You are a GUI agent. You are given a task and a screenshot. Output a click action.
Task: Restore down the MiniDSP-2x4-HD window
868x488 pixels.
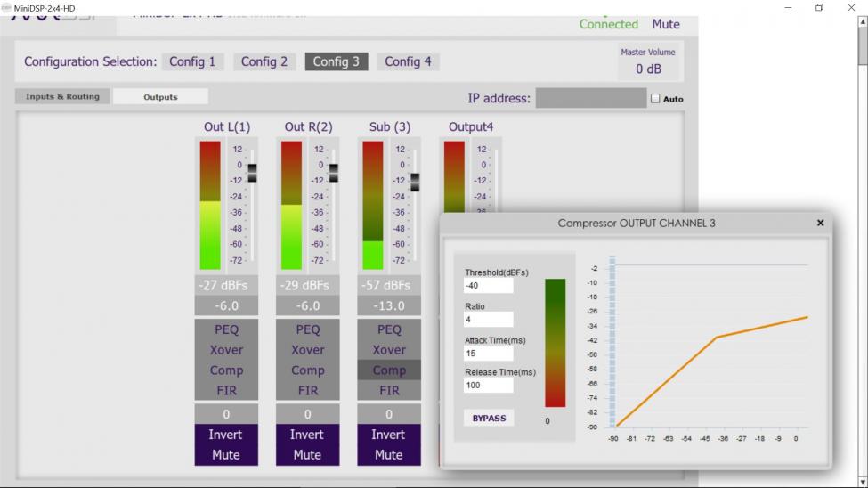click(819, 8)
